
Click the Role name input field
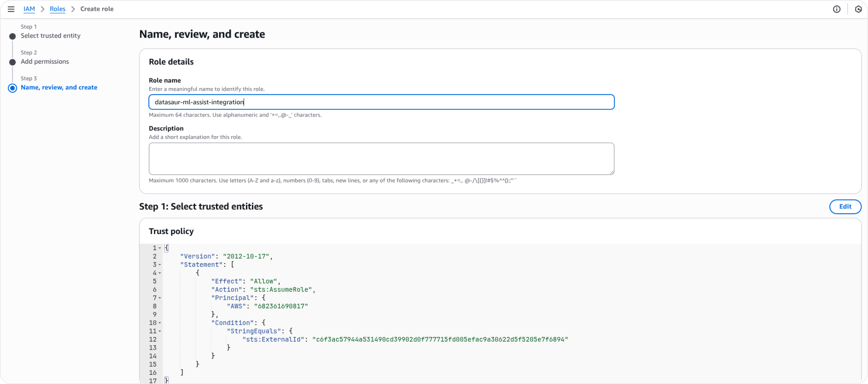(381, 102)
